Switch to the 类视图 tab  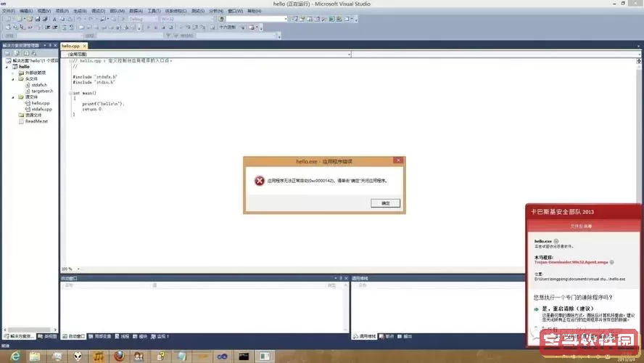48,336
